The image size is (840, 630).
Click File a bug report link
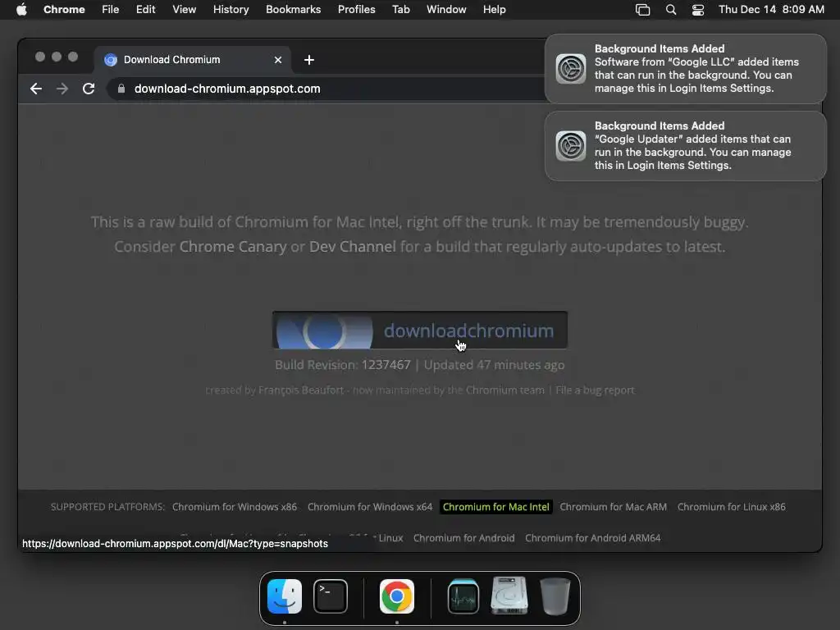595,390
